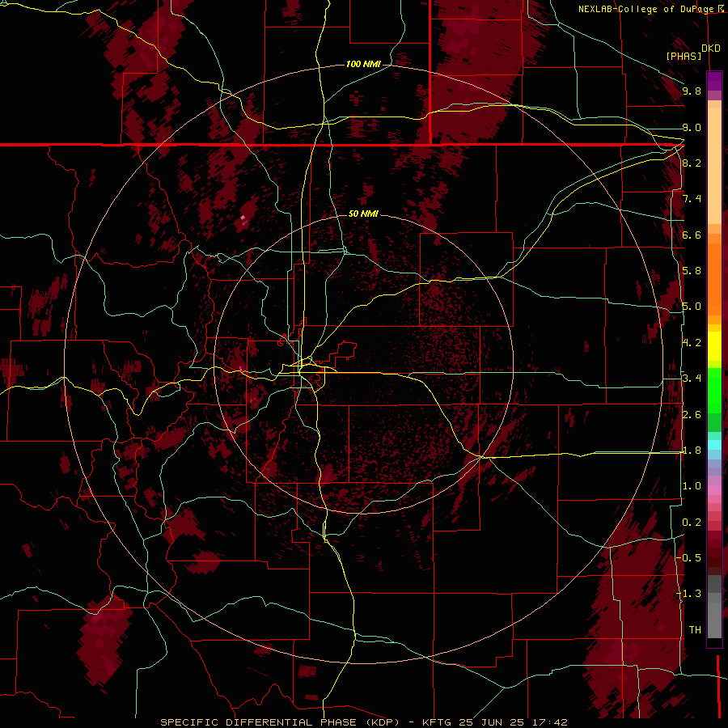Click the 0.2 scale value

click(692, 523)
